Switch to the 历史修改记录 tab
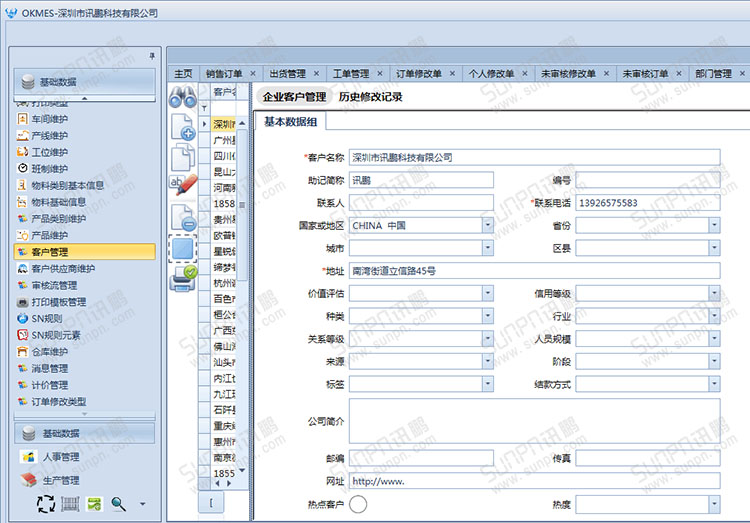750x523 pixels. pos(370,97)
